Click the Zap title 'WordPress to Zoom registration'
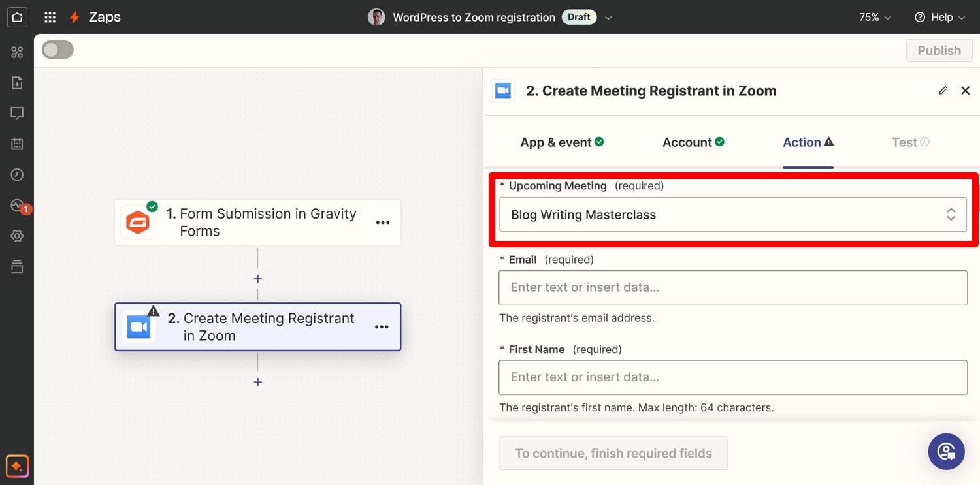 (474, 17)
